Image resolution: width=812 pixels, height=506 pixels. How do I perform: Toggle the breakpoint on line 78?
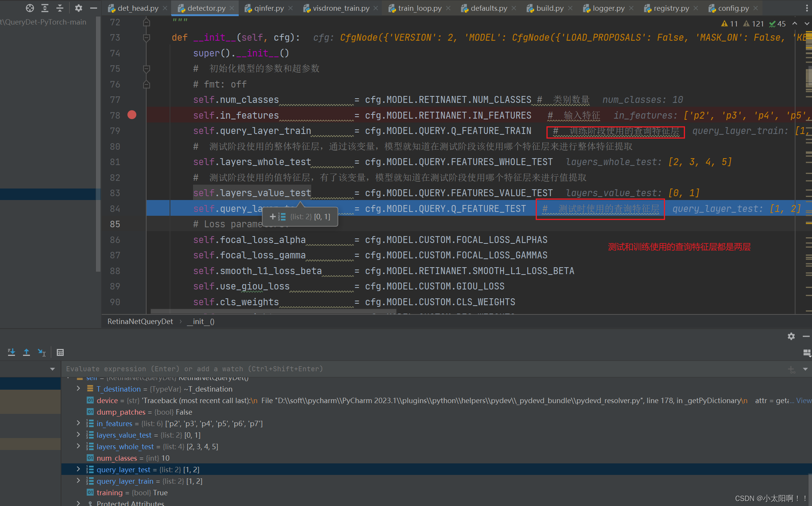tap(132, 115)
